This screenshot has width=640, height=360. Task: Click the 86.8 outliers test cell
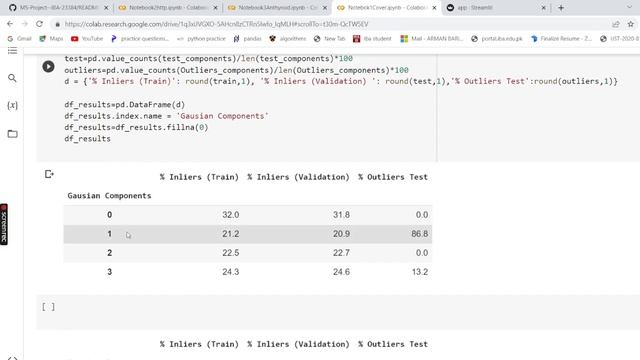click(x=420, y=234)
